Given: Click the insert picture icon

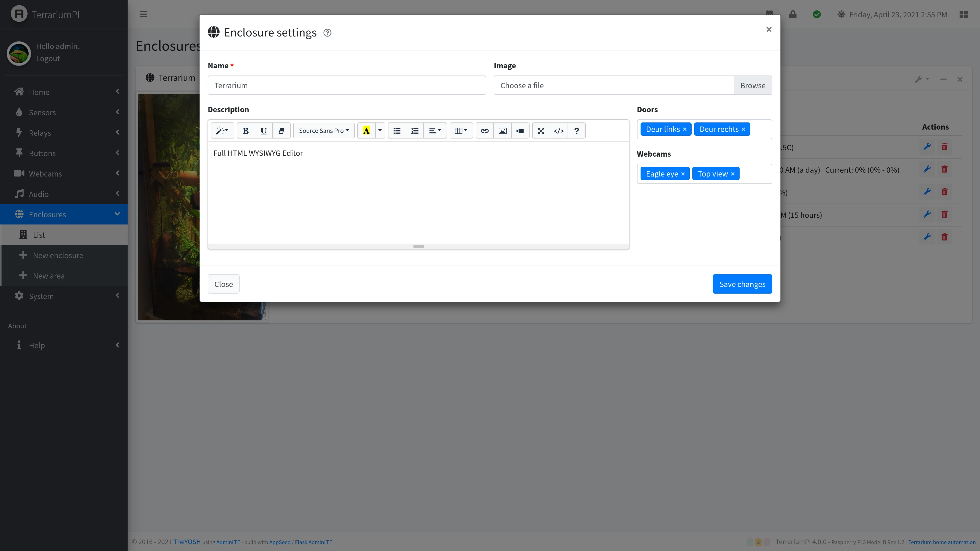Looking at the screenshot, I should tap(502, 131).
